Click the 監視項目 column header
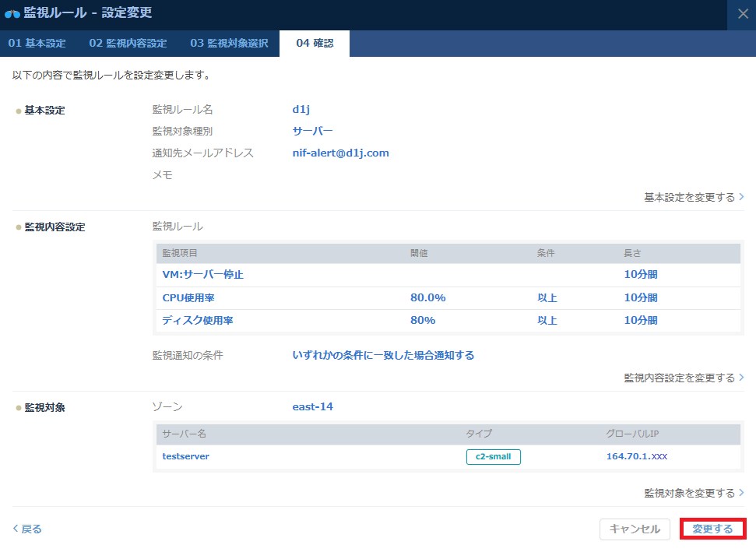 tap(180, 253)
